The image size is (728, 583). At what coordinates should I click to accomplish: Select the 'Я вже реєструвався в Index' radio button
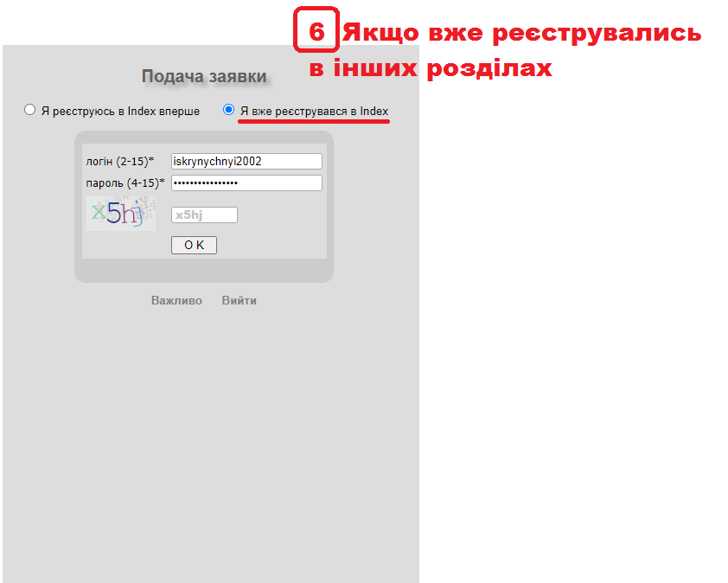coord(228,110)
